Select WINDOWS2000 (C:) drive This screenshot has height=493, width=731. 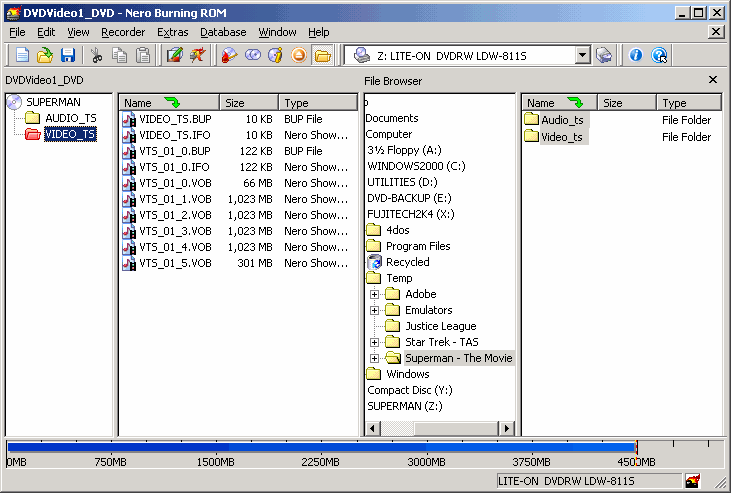(x=416, y=166)
